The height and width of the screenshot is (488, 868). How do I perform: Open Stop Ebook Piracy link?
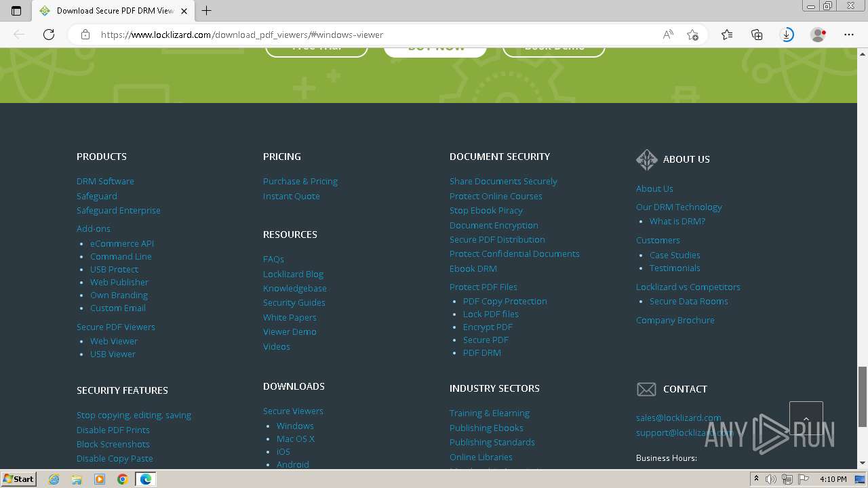pyautogui.click(x=486, y=210)
